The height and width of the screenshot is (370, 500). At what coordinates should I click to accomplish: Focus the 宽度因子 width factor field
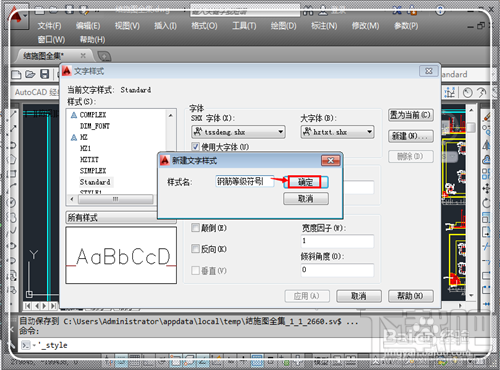point(337,241)
